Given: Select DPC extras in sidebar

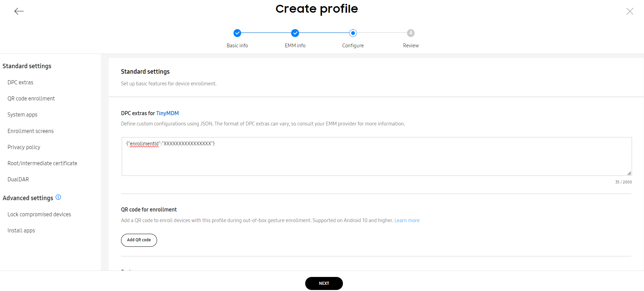Looking at the screenshot, I should click(20, 82).
